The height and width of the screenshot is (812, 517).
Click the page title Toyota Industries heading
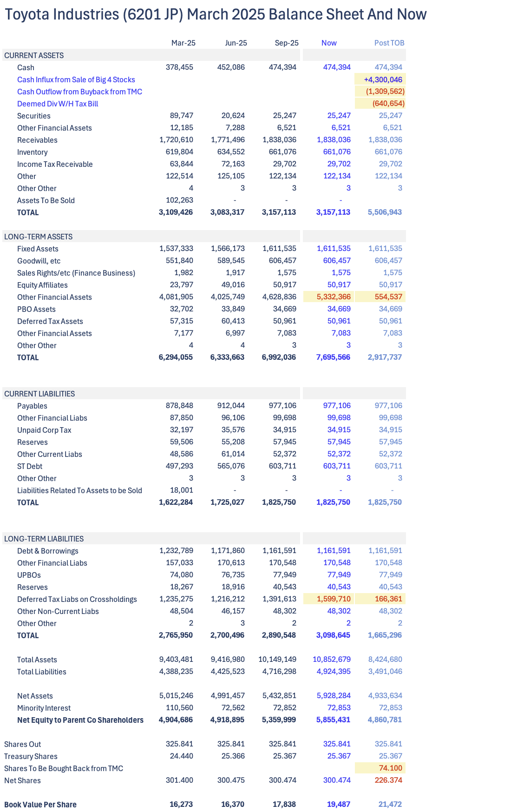[x=216, y=14]
